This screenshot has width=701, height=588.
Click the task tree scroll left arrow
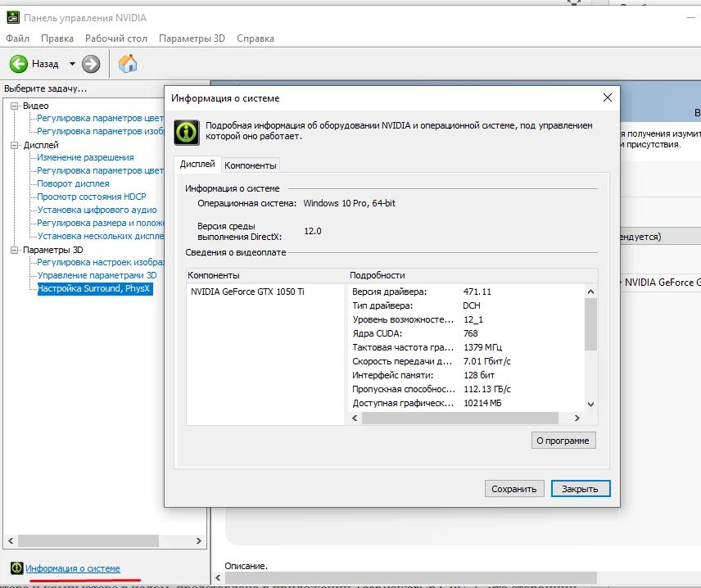tap(11, 541)
